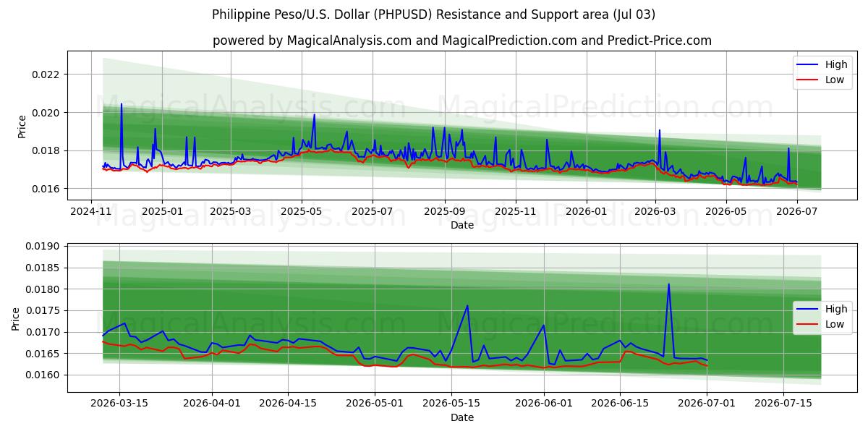This screenshot has width=868, height=434.
Task: Click 'High' in the top chart legend
Action: [x=837, y=64]
